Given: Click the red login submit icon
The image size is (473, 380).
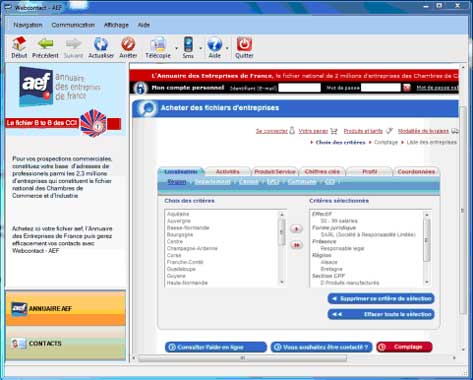Looking at the screenshot, I should [x=407, y=88].
